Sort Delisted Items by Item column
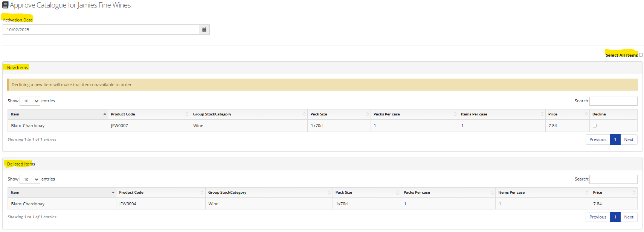The height and width of the screenshot is (232, 644). [62, 193]
